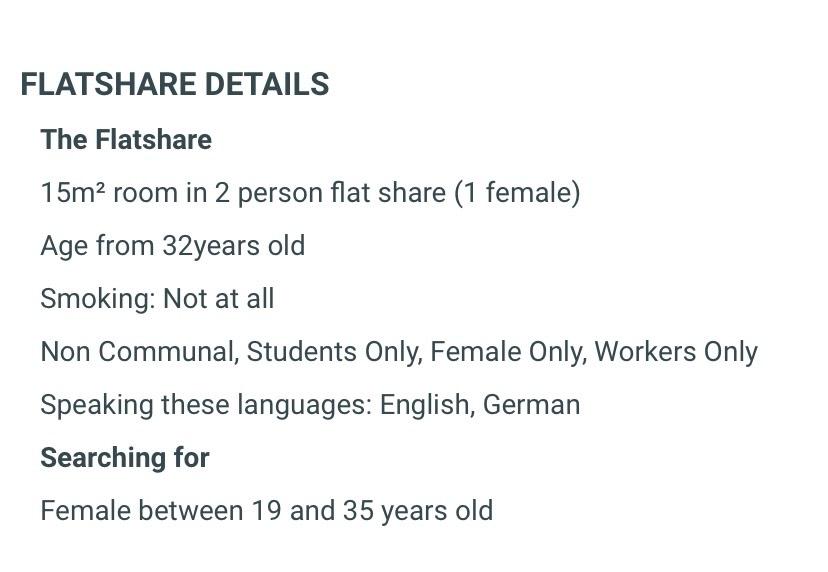
Task: Click the "32years old" age value
Action: 234,246
